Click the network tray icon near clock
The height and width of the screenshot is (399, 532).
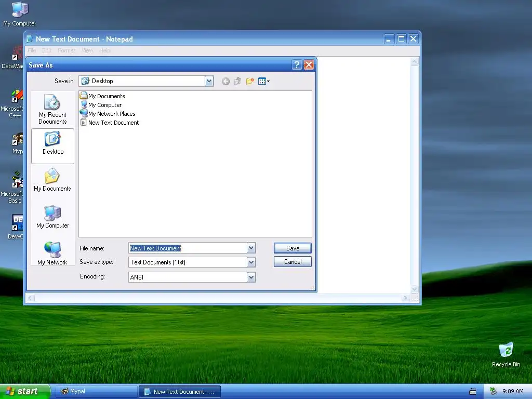[494, 391]
